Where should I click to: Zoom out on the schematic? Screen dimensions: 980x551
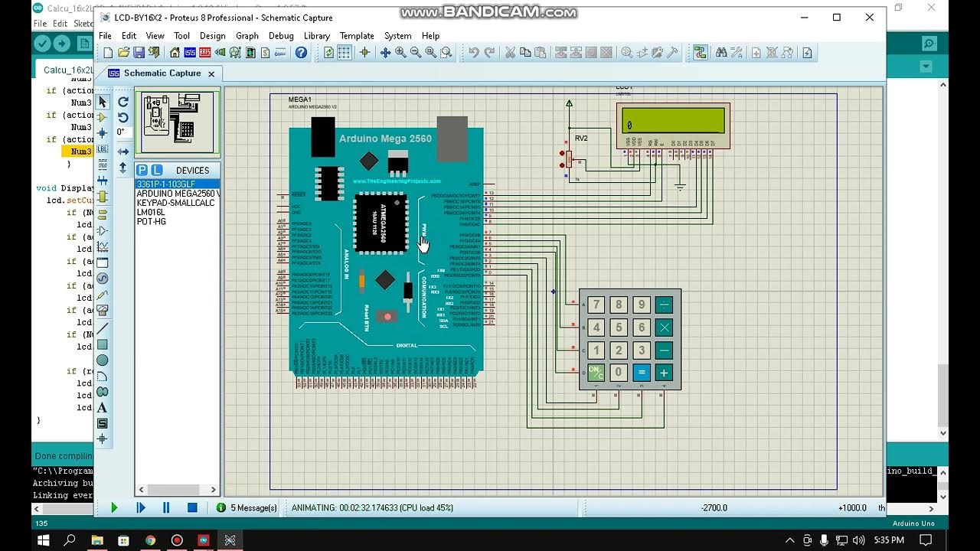point(416,53)
